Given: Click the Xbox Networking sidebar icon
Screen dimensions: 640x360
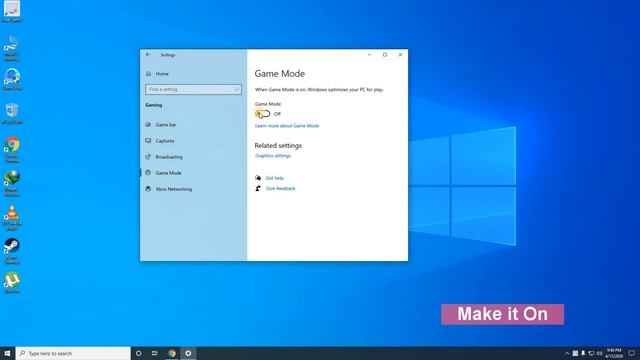Looking at the screenshot, I should point(148,189).
